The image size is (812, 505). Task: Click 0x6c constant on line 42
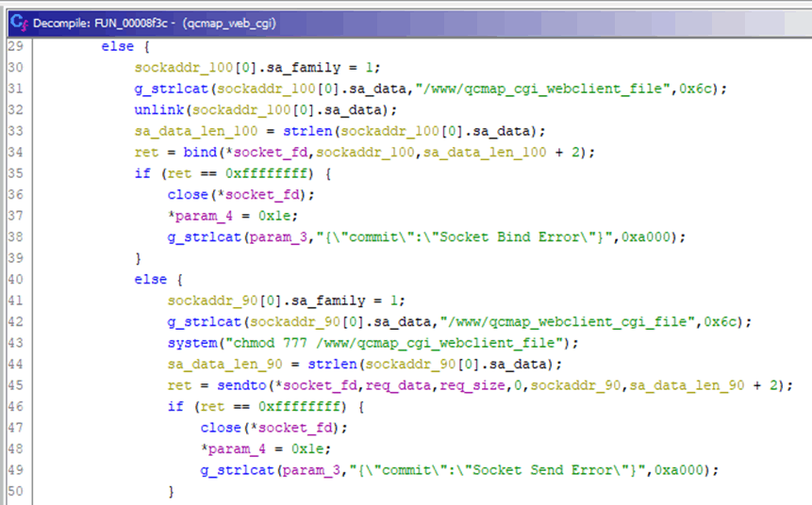(x=721, y=322)
